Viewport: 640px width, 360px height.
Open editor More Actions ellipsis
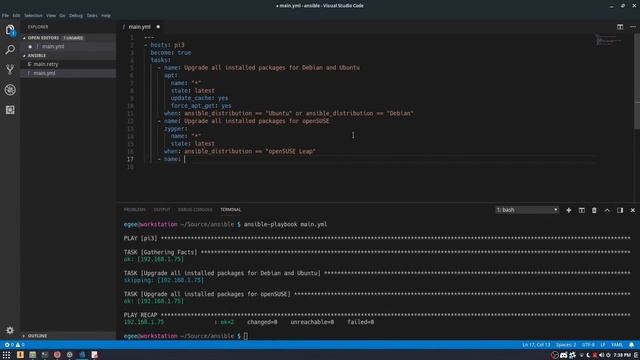(x=633, y=27)
